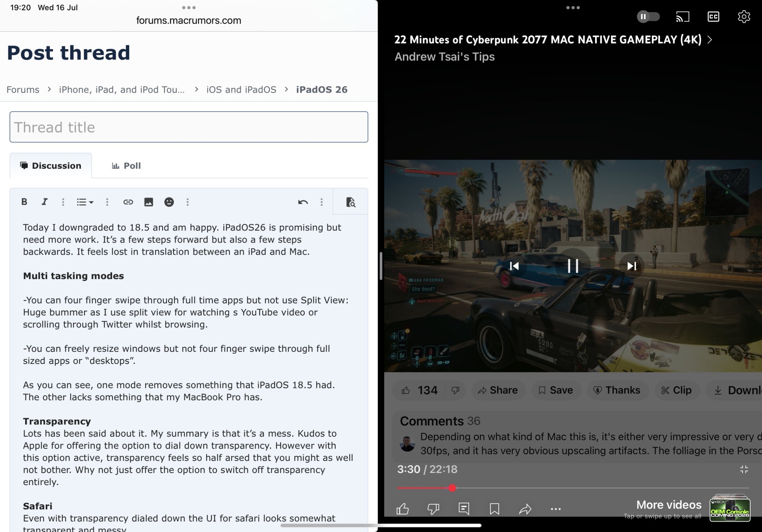This screenshot has width=762, height=532.
Task: Click the Share button under the video
Action: (x=498, y=390)
